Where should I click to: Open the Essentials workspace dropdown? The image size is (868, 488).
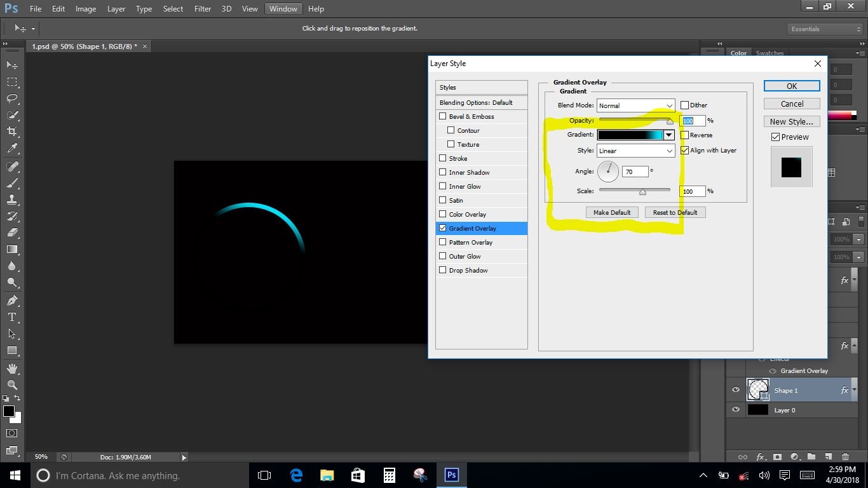(x=825, y=29)
